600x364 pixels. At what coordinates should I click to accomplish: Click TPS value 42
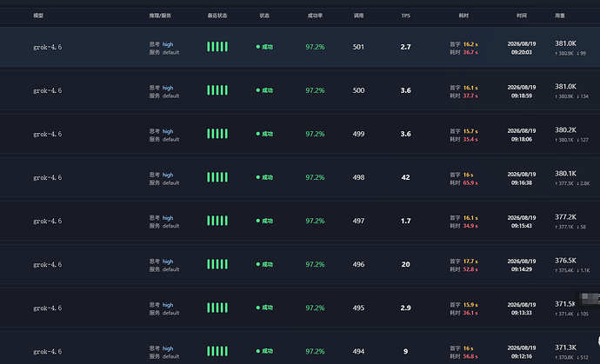pyautogui.click(x=405, y=177)
